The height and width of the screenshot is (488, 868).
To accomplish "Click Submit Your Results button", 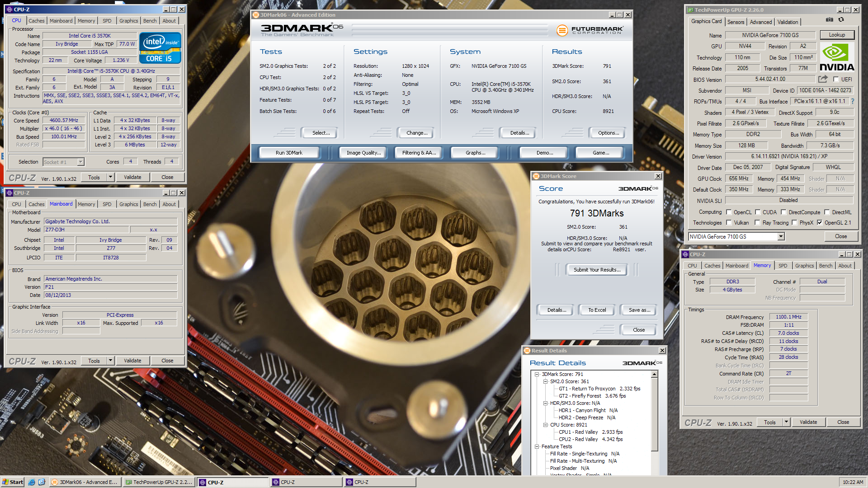I will pyautogui.click(x=597, y=270).
